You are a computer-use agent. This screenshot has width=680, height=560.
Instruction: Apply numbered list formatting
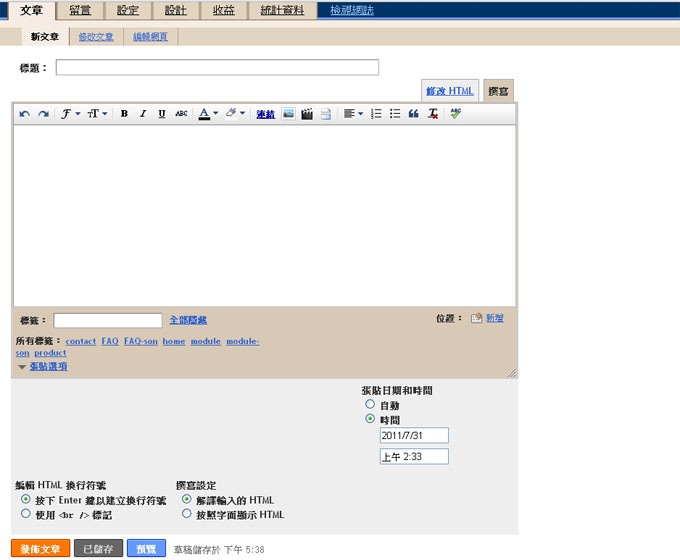[376, 114]
